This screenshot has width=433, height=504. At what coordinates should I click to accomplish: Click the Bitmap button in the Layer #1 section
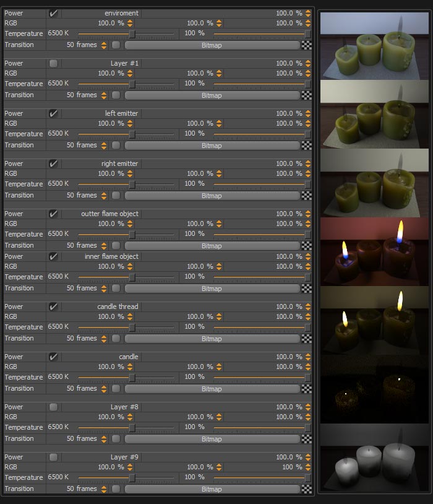point(212,95)
